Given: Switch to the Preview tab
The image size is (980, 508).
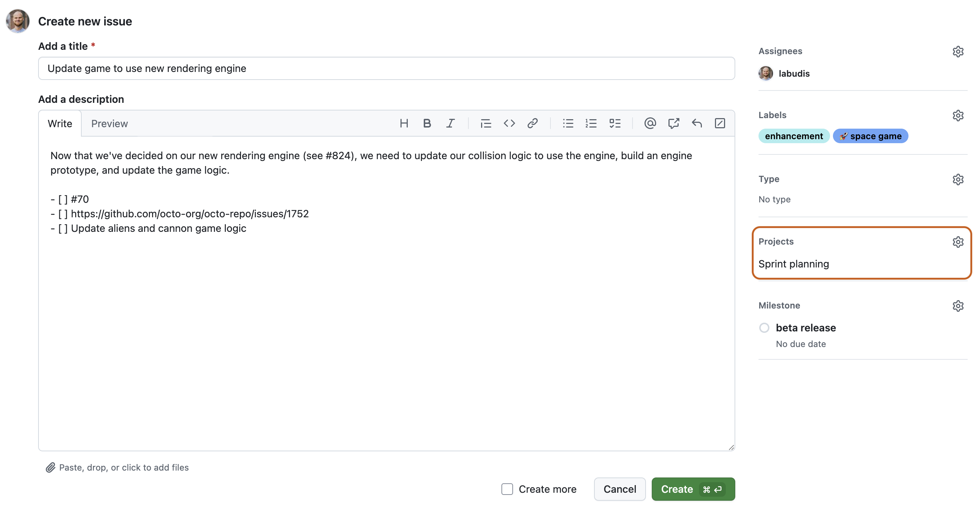Looking at the screenshot, I should 109,124.
